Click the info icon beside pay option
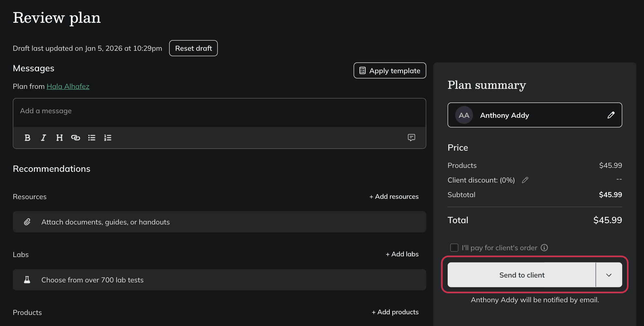This screenshot has height=326, width=644. tap(544, 248)
